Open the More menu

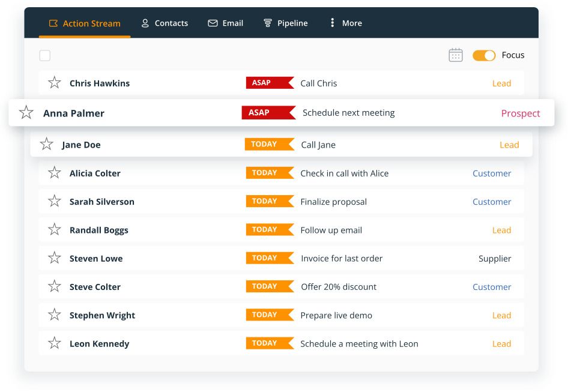pos(344,23)
